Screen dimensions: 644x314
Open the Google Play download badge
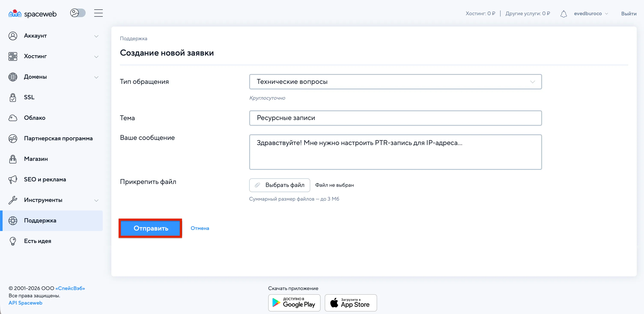tap(294, 303)
